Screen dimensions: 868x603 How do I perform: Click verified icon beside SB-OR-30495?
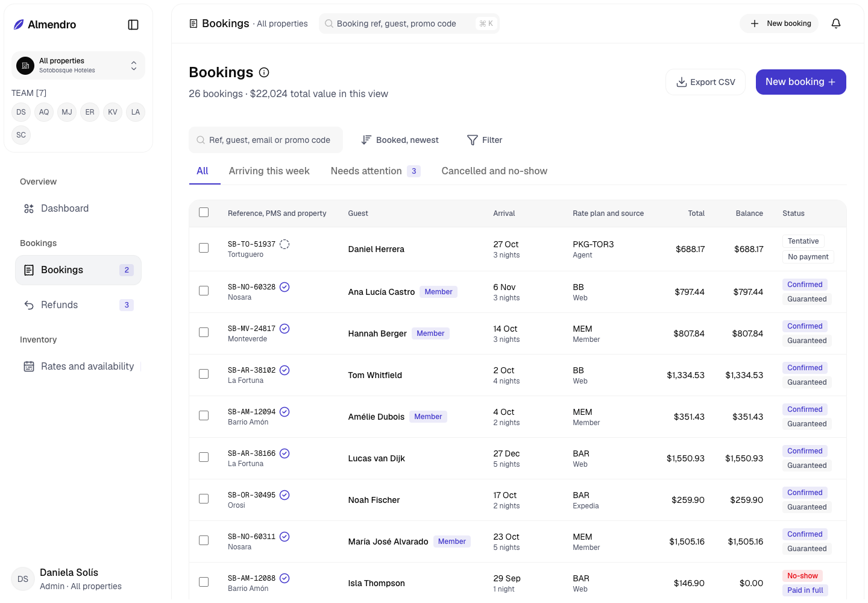285,495
